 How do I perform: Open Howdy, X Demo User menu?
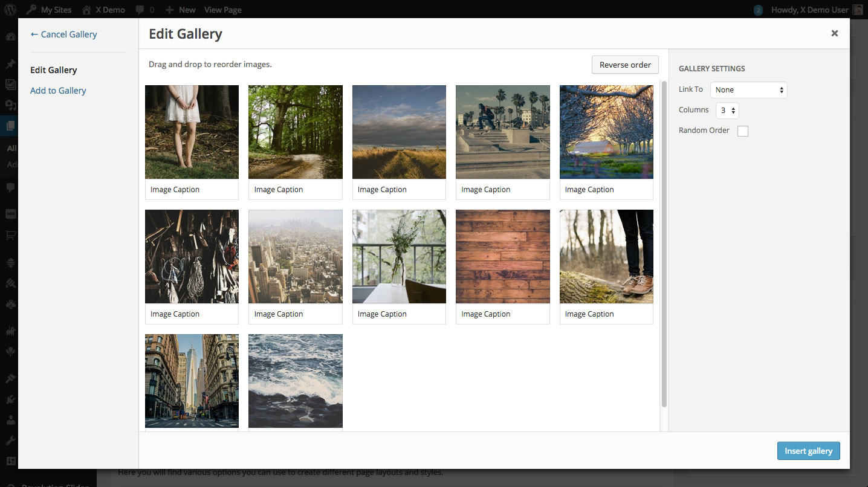pos(810,10)
